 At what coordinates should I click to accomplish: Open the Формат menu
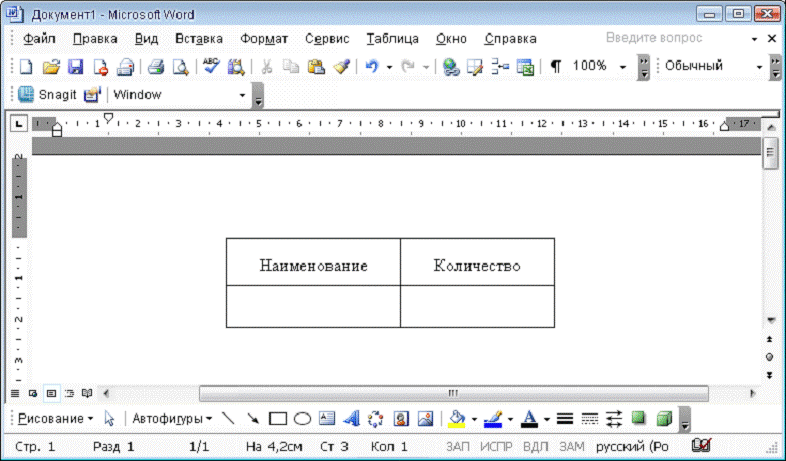(264, 38)
